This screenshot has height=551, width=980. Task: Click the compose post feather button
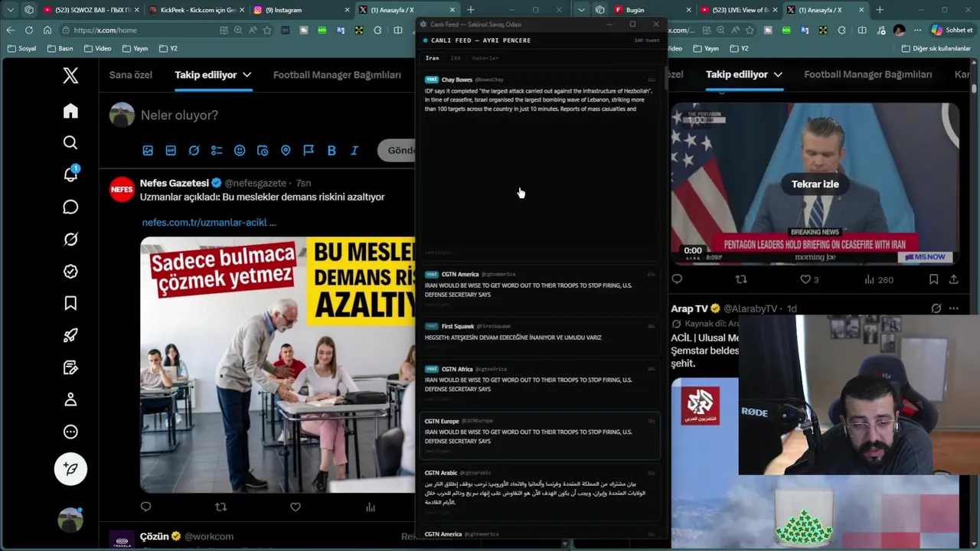click(70, 468)
